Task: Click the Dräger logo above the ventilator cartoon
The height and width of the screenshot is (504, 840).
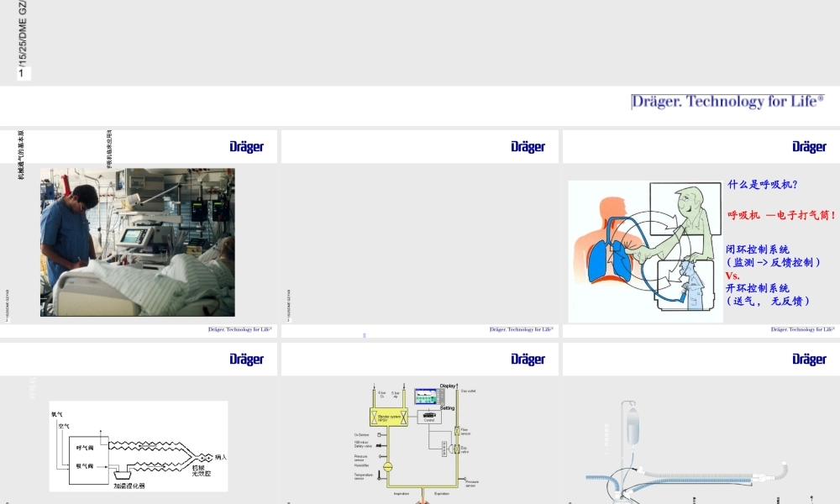Action: coord(809,146)
